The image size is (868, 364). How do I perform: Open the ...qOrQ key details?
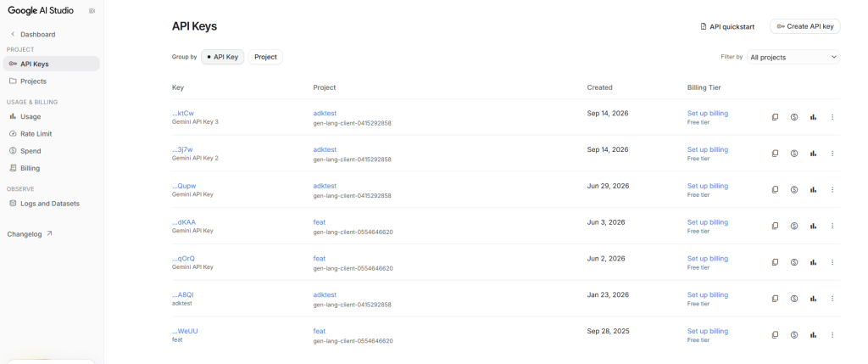point(183,259)
